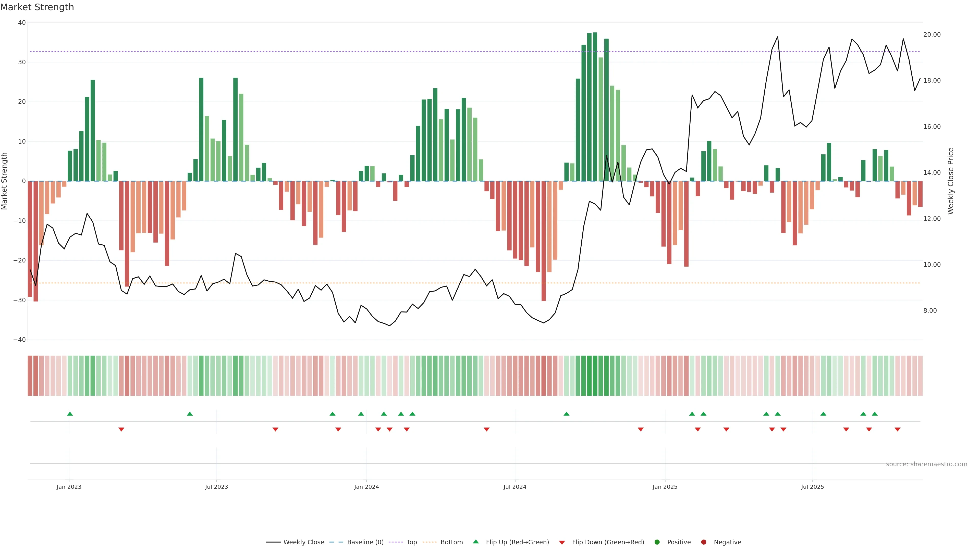This screenshot has height=551, width=980.
Task: Click the green Positive legend circle
Action: click(657, 542)
